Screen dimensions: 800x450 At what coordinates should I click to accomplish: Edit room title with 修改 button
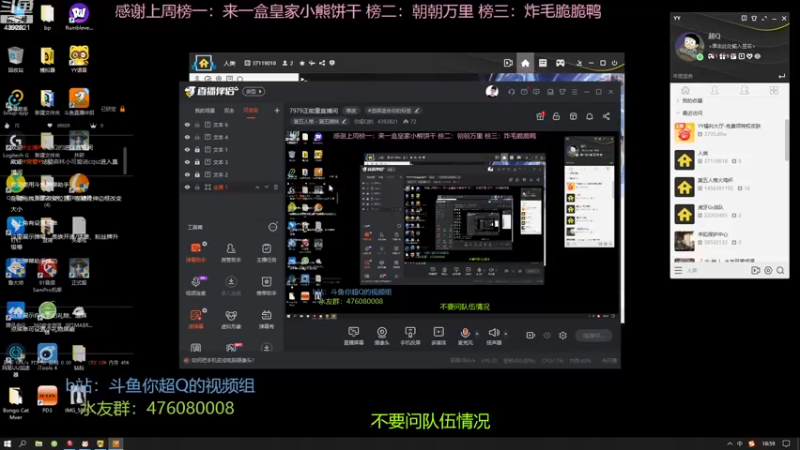[351, 111]
